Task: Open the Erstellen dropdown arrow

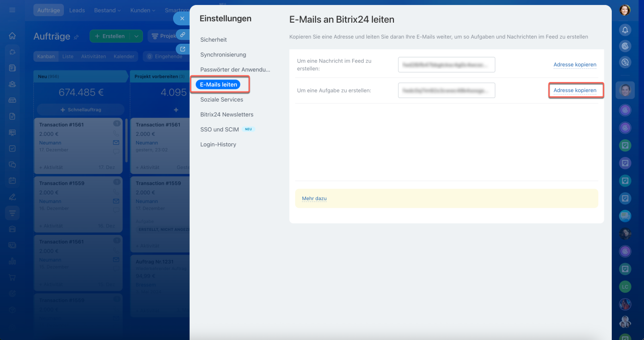Action: (x=136, y=36)
